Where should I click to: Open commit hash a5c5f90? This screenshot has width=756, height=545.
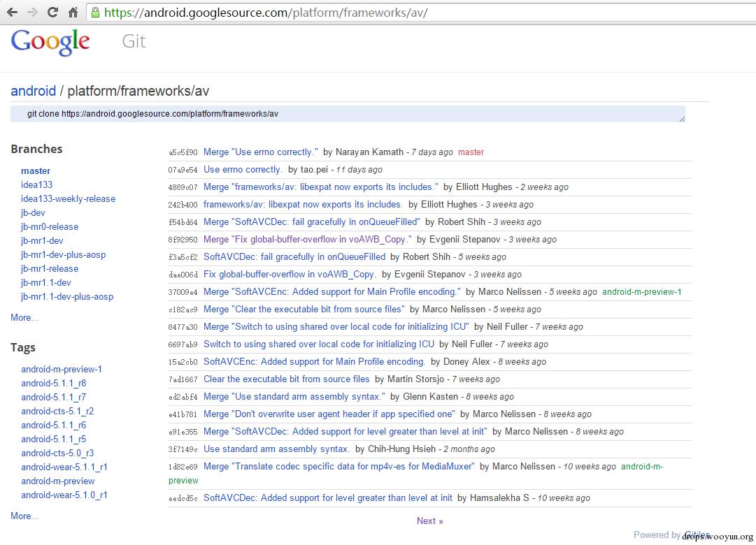pyautogui.click(x=183, y=152)
